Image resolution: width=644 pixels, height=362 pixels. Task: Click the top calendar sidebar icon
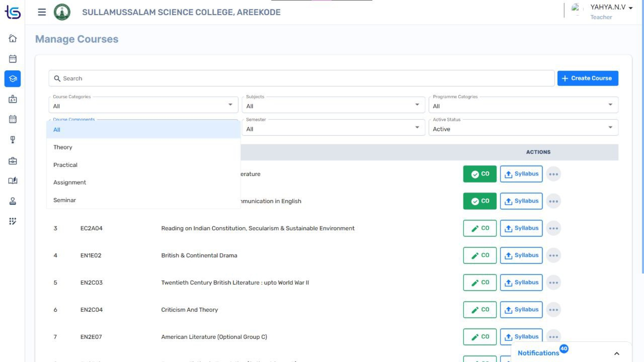pyautogui.click(x=13, y=59)
